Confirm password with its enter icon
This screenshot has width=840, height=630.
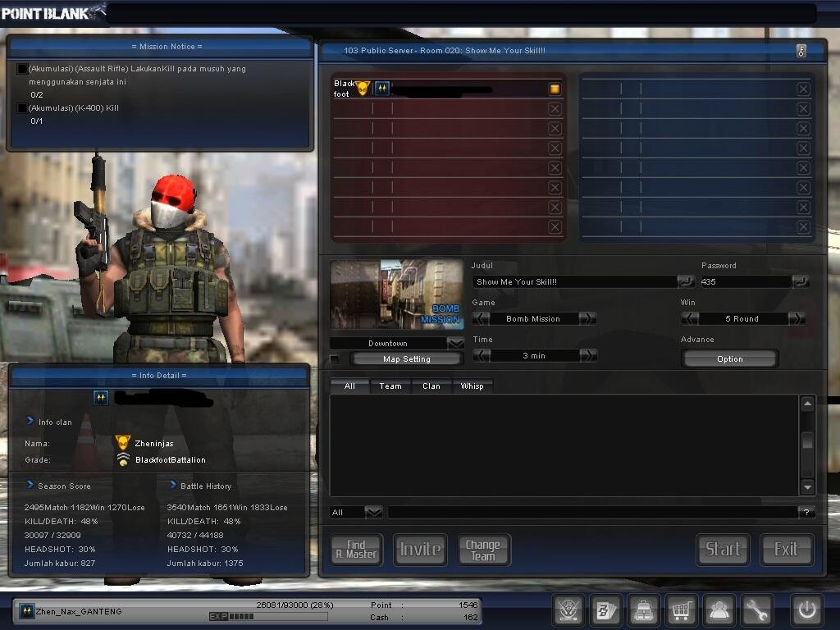(801, 281)
